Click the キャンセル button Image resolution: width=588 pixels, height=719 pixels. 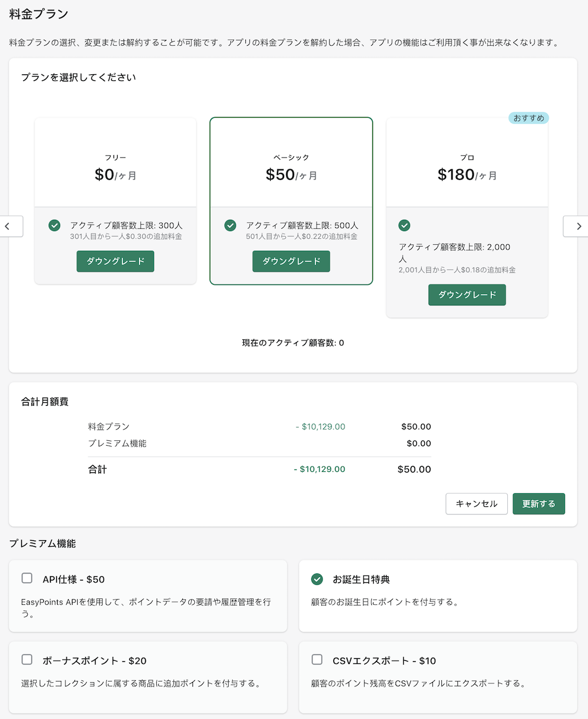[476, 503]
